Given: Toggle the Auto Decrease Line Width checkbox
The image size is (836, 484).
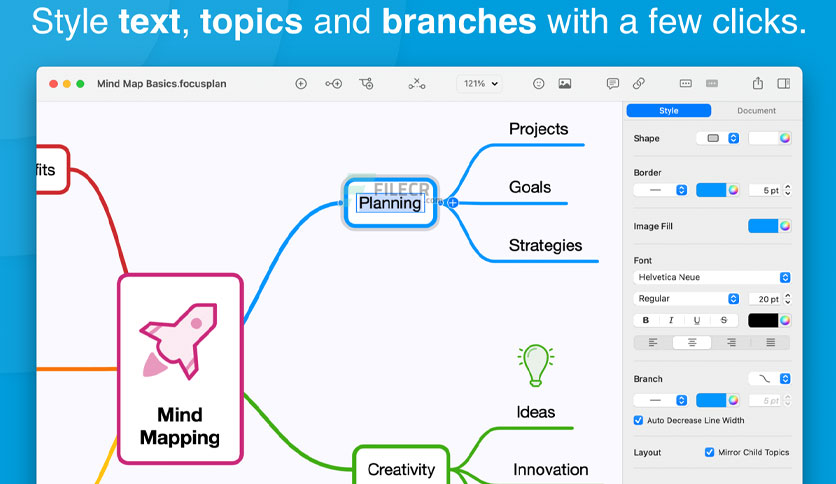Looking at the screenshot, I should click(638, 420).
